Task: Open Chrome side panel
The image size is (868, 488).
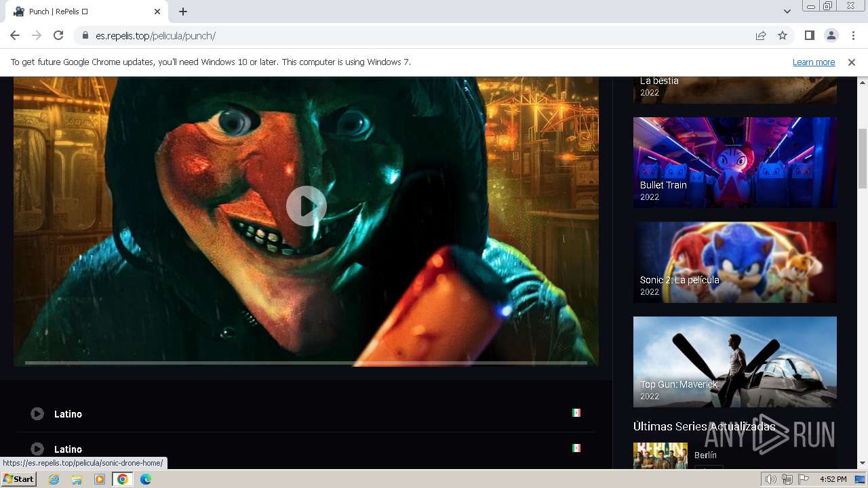Action: (x=809, y=35)
